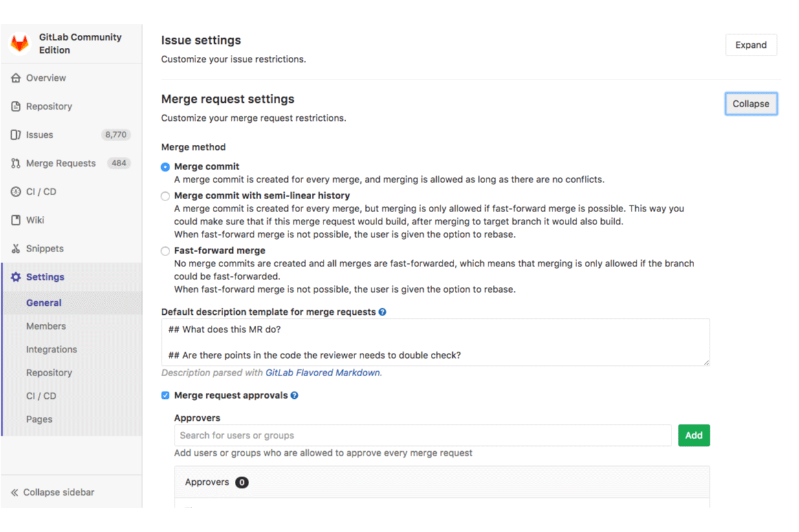Select the Fast-forward merge option
799x532 pixels.
pos(165,250)
